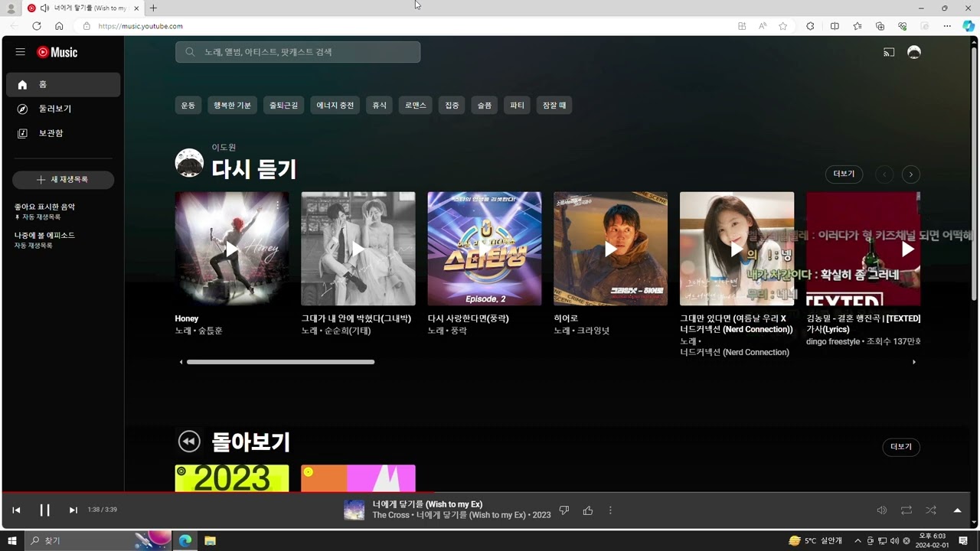The width and height of the screenshot is (980, 551).
Task: Click 더보기 beside 다시 듣기
Action: point(844,174)
